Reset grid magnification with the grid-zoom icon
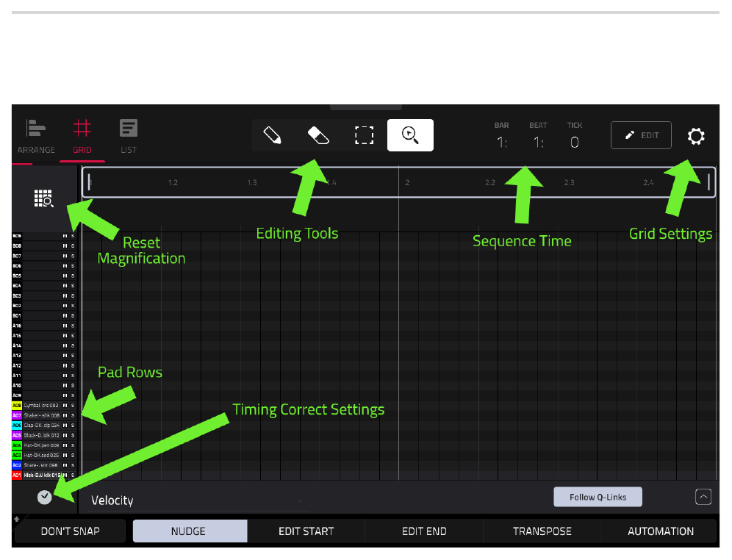 44,198
